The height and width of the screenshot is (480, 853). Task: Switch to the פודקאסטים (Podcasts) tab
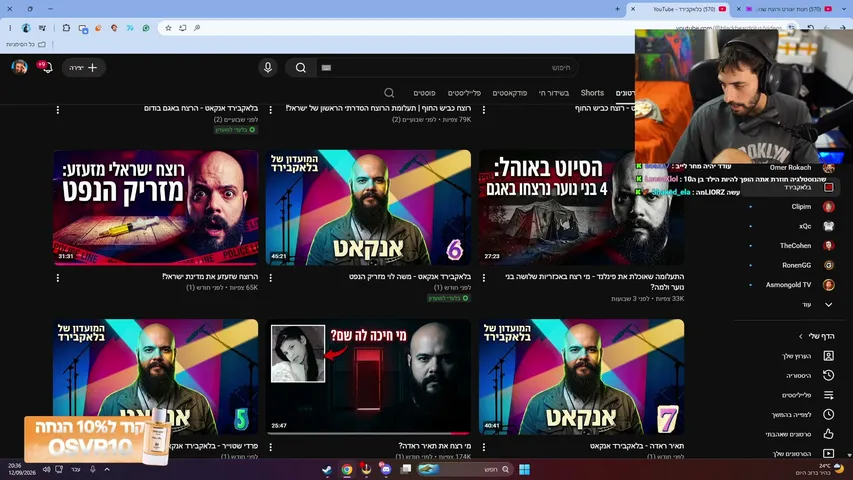(x=510, y=93)
